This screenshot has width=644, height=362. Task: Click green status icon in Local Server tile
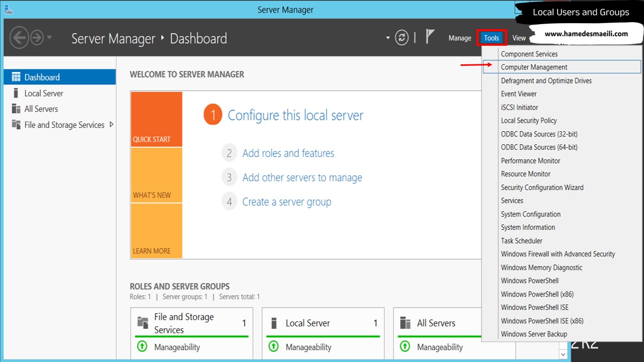pyautogui.click(x=273, y=346)
